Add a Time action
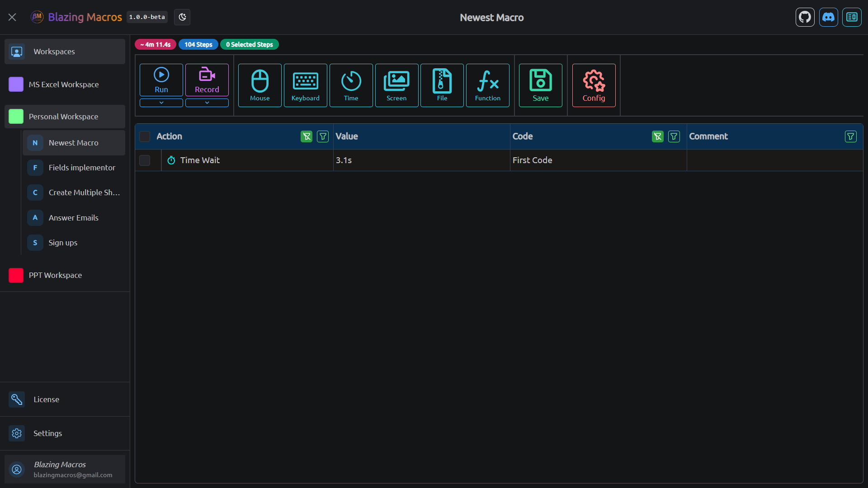This screenshot has height=488, width=868. 351,85
